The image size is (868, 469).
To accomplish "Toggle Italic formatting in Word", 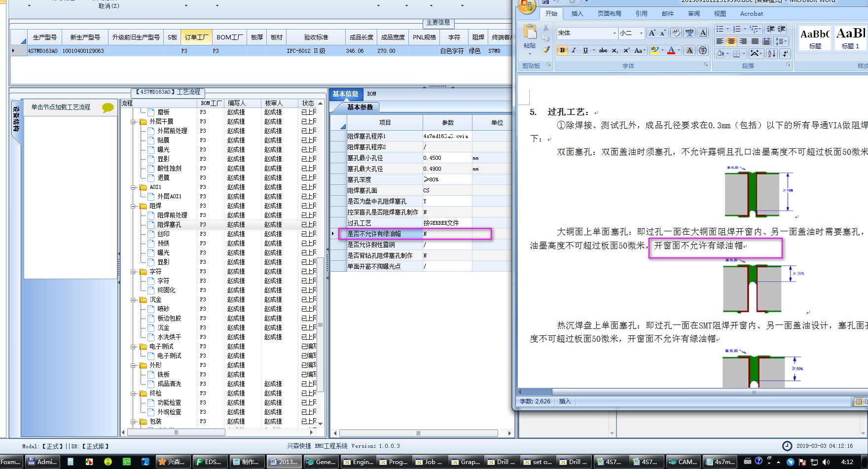I will [x=574, y=50].
